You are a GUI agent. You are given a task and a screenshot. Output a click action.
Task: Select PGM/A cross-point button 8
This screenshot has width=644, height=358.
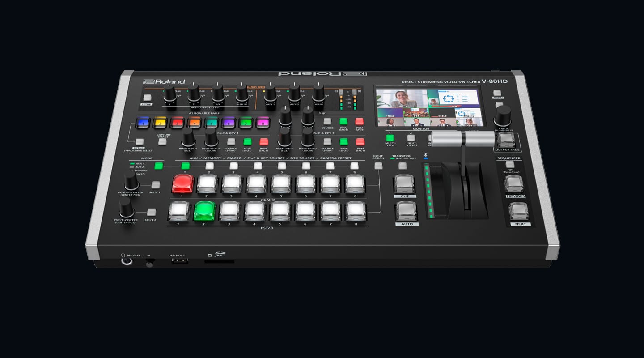(x=355, y=184)
